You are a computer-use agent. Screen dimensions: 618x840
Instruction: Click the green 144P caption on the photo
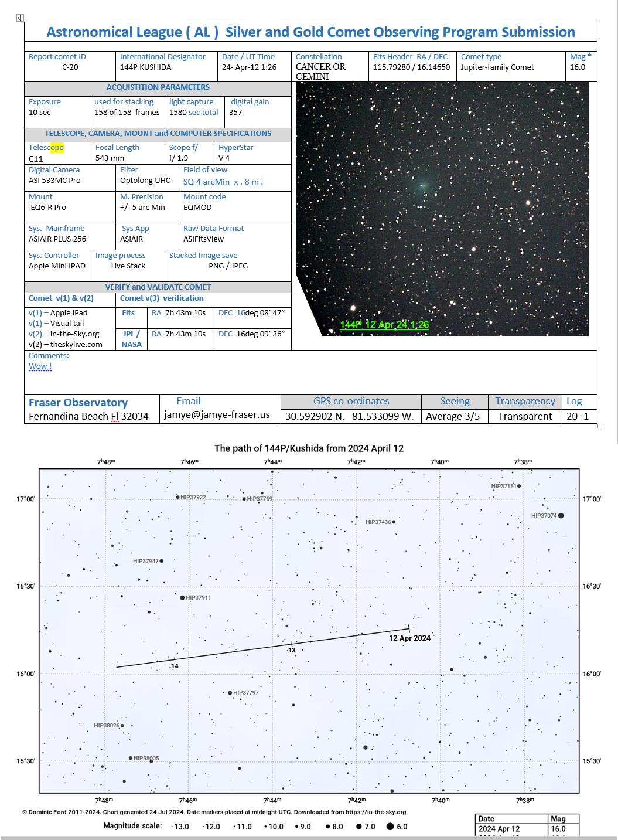tap(384, 325)
